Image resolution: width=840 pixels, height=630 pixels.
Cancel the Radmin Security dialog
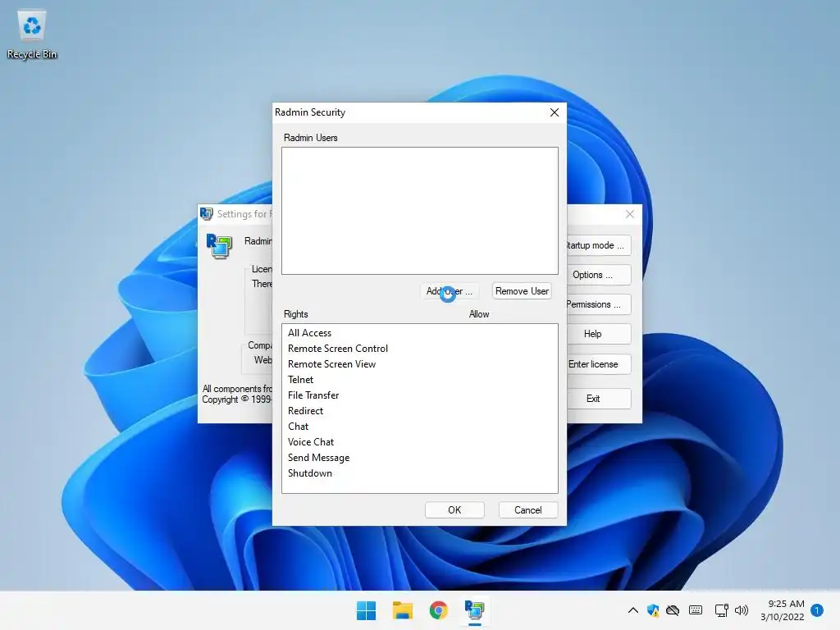(527, 510)
